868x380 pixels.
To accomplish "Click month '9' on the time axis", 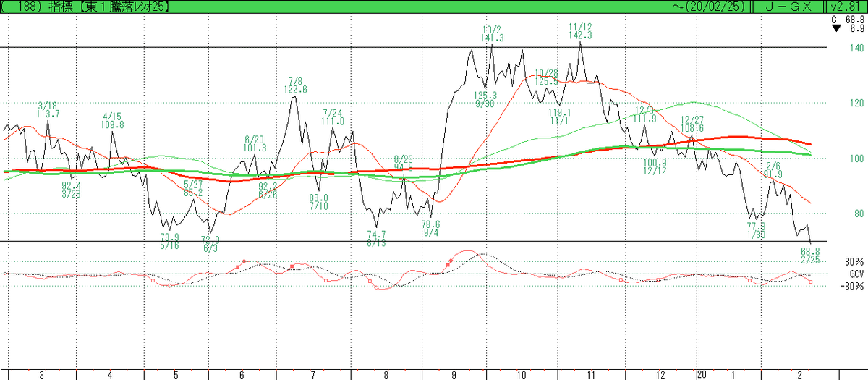I will 454,375.
